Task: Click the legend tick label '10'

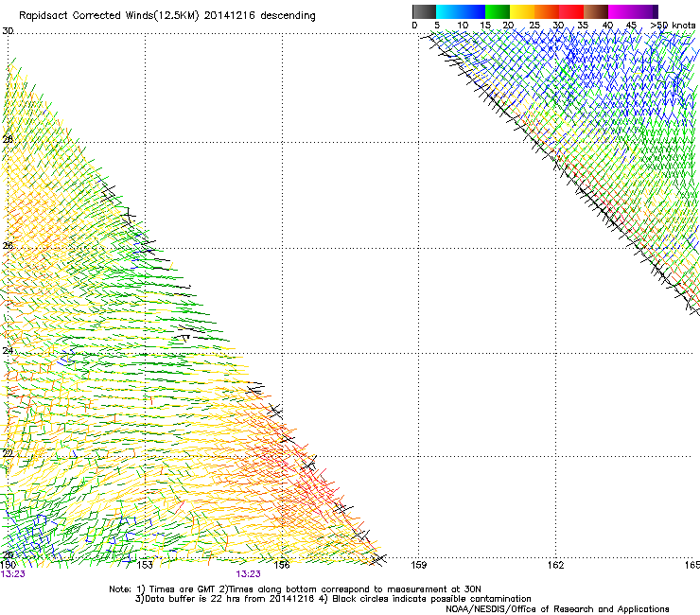Action: click(x=463, y=26)
